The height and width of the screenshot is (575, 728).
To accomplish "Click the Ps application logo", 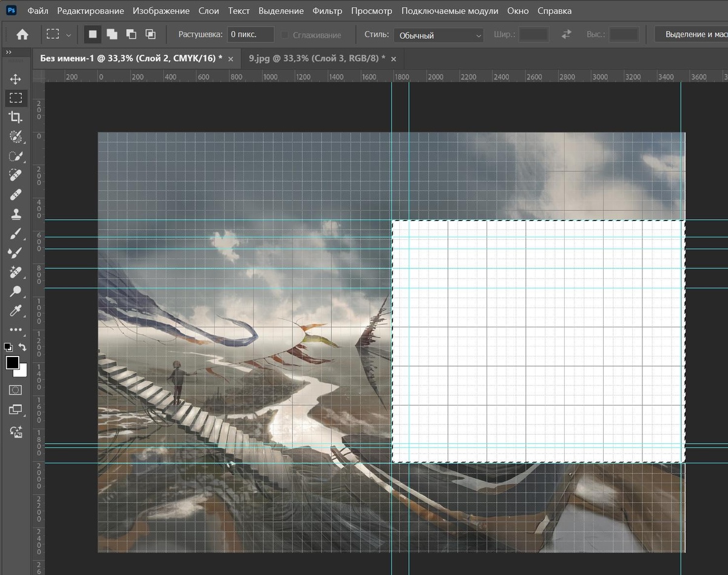I will tap(12, 10).
